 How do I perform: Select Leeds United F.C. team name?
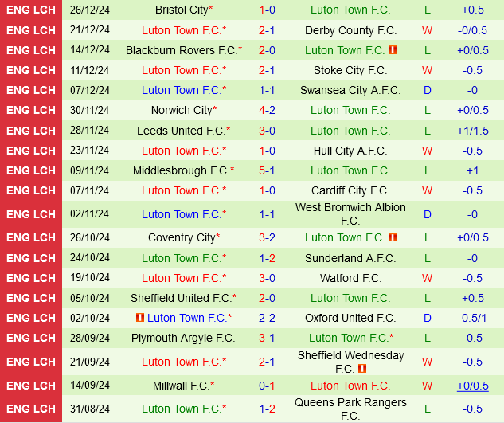pos(181,131)
